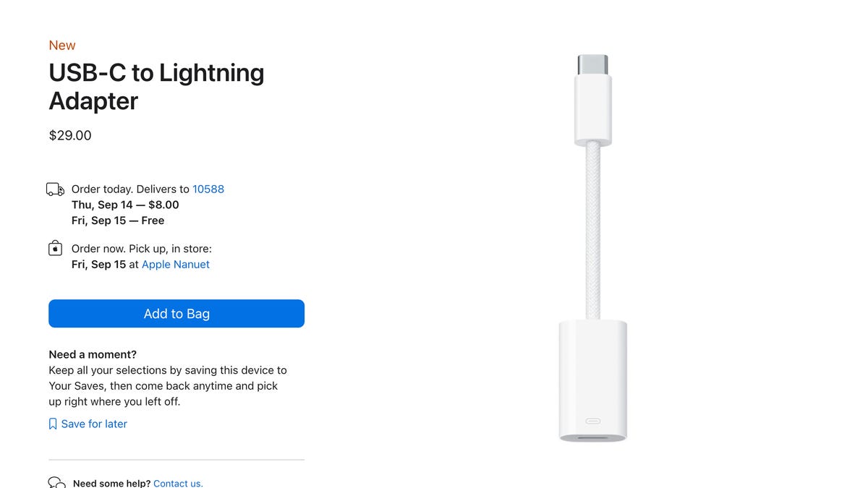Screen dimensions: 868x488
Task: Click the store pickup bag icon
Action: pos(55,247)
